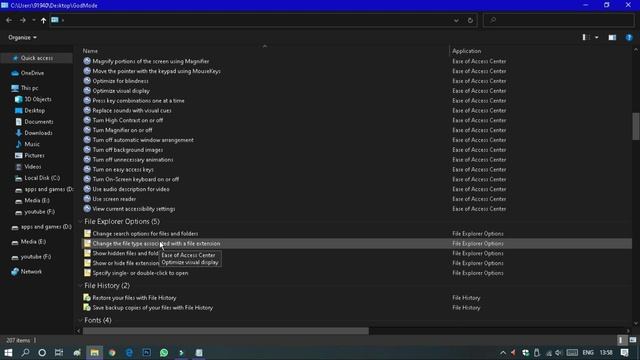Open Downloads in the navigation pane
Image resolution: width=640 pixels, height=360 pixels.
[38, 133]
